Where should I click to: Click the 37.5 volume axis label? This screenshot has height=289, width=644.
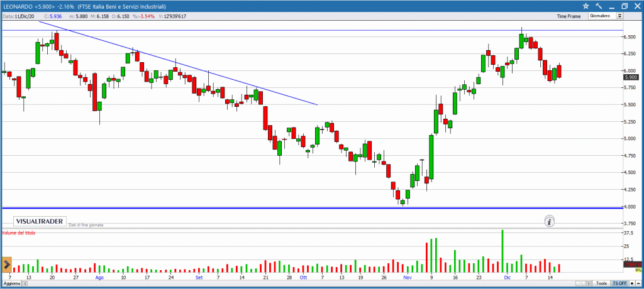pyautogui.click(x=629, y=232)
